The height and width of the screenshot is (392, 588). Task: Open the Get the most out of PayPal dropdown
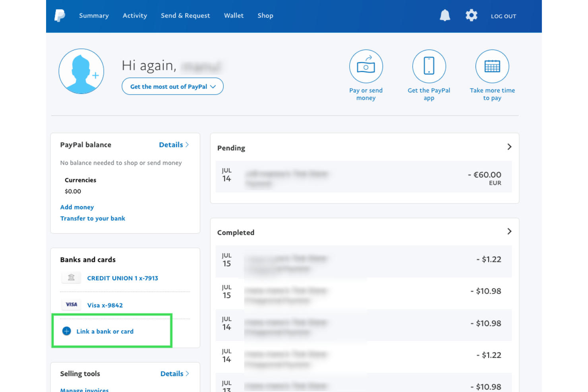172,86
